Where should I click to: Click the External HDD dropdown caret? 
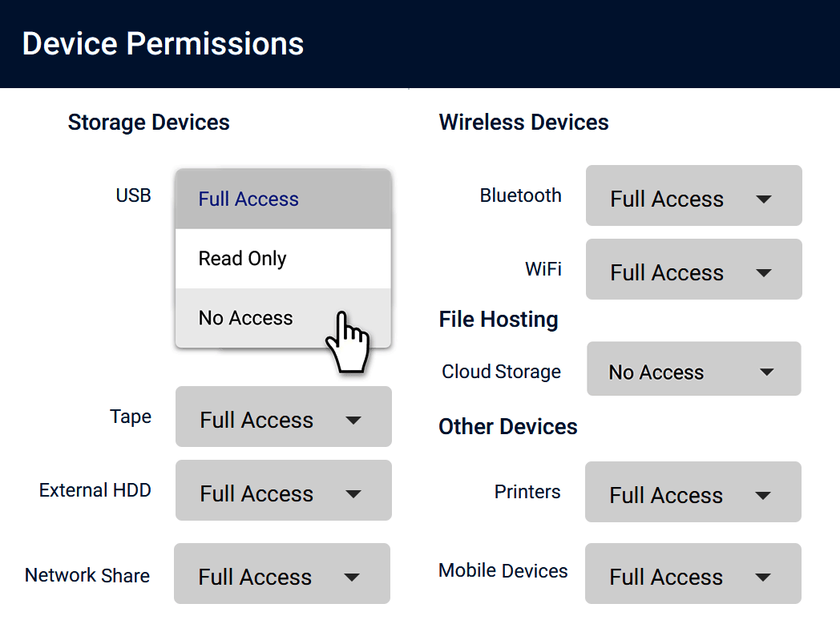click(353, 494)
